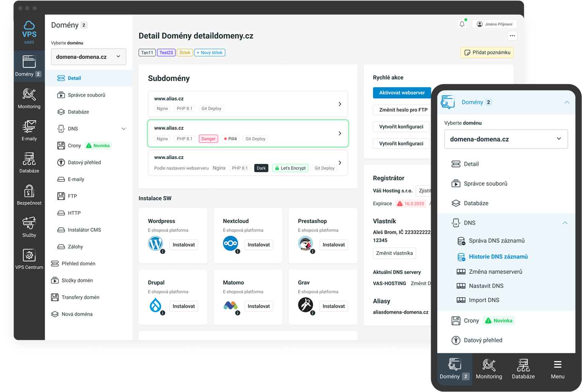582x392 pixels.
Task: Click the notification bell icon
Action: coord(462,24)
